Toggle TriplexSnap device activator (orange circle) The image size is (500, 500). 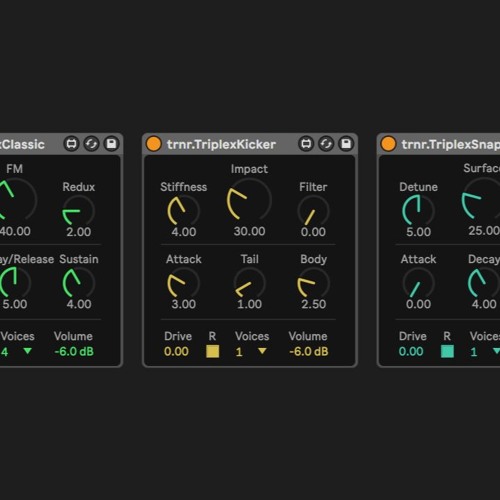(388, 144)
